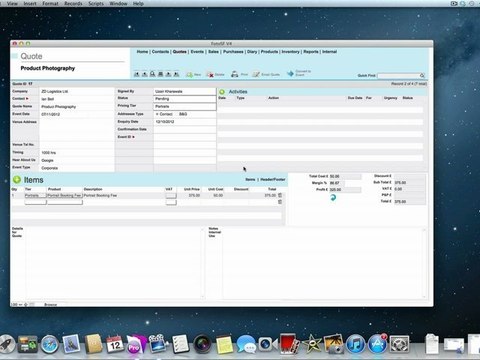Click the trash icon on the empty item row
The height and width of the screenshot is (360, 480).
[x=280, y=202]
